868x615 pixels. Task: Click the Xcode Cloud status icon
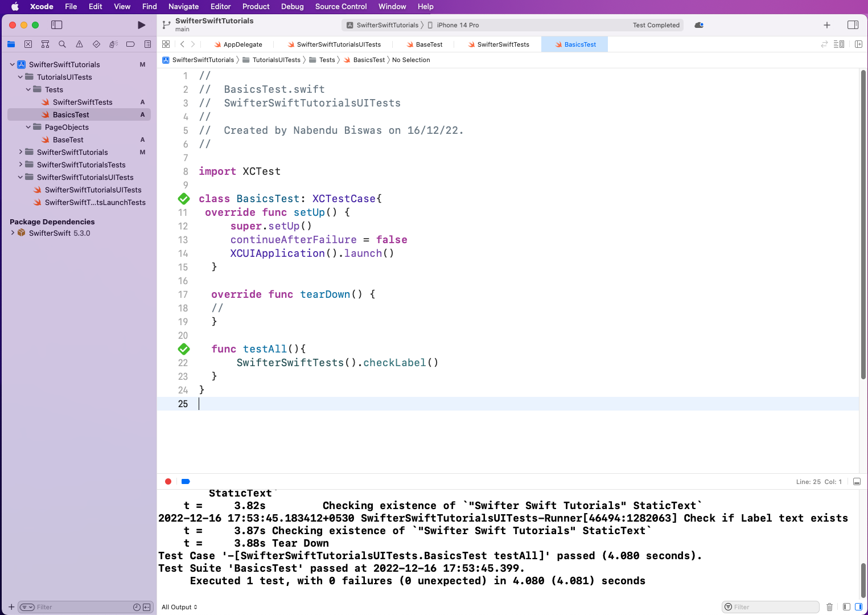tap(699, 25)
